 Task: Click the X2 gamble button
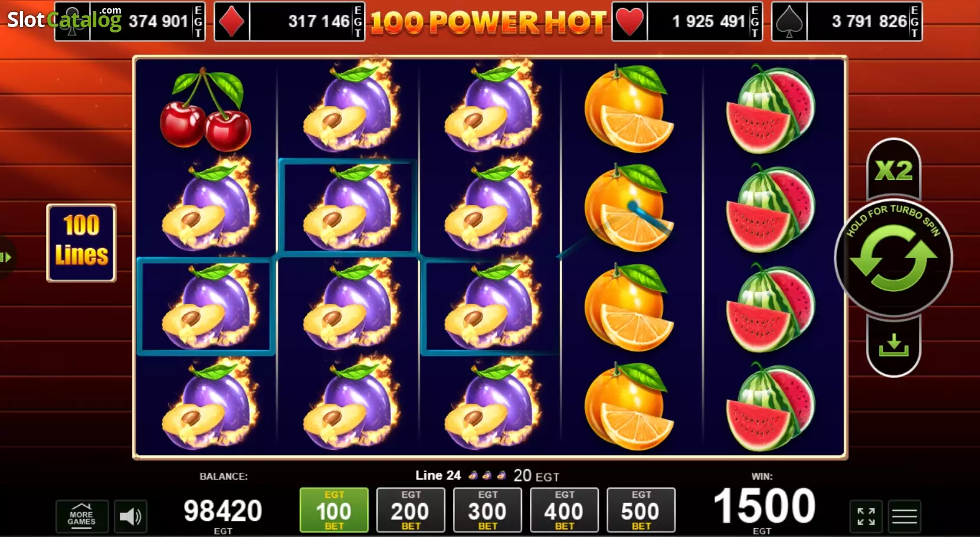click(x=893, y=170)
